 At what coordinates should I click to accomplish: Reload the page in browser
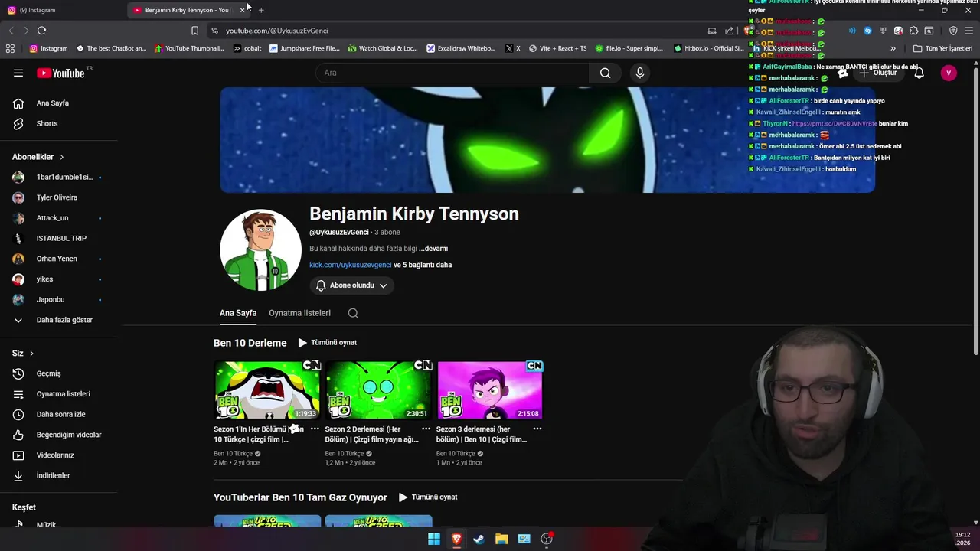(x=41, y=31)
